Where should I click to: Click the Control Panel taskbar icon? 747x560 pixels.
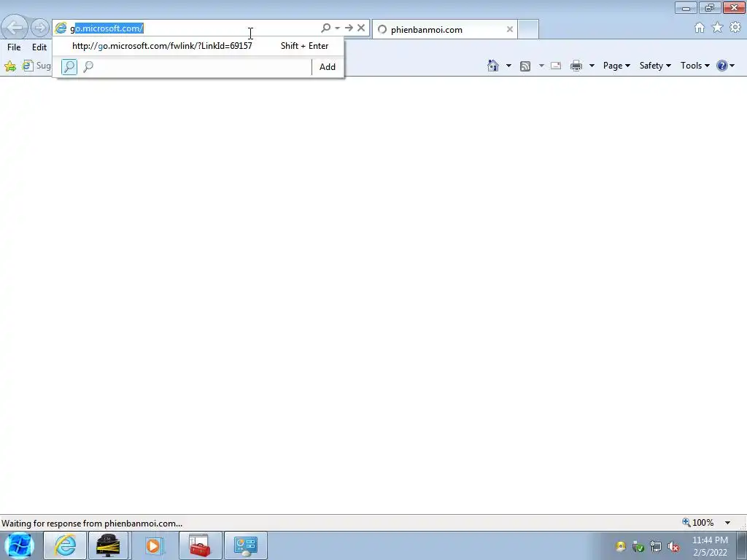click(x=245, y=545)
